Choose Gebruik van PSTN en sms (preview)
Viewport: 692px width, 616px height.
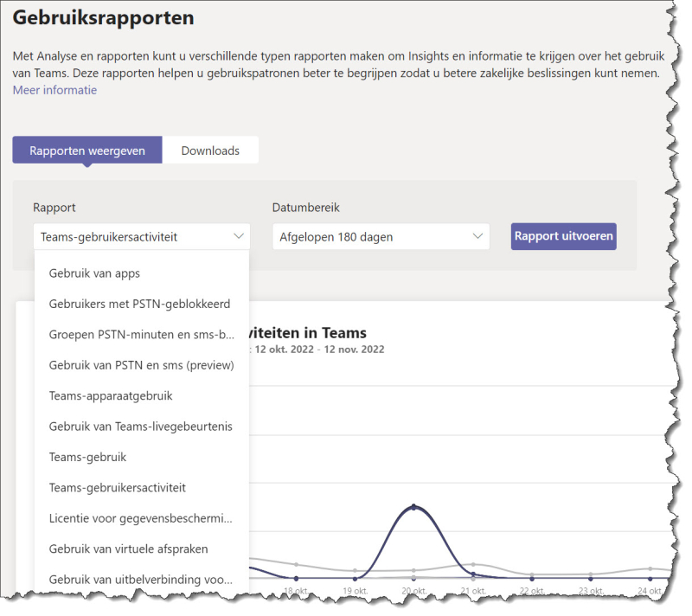point(142,365)
